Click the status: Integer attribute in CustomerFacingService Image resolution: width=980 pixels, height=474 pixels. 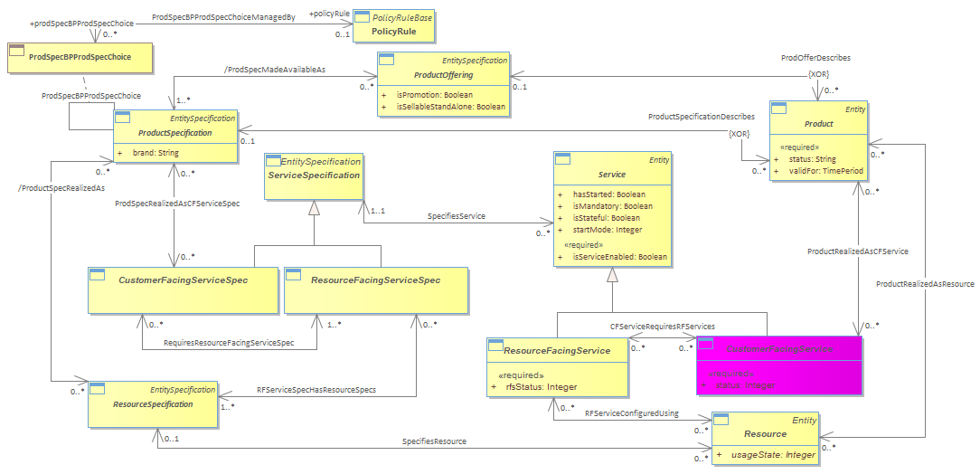[745, 385]
